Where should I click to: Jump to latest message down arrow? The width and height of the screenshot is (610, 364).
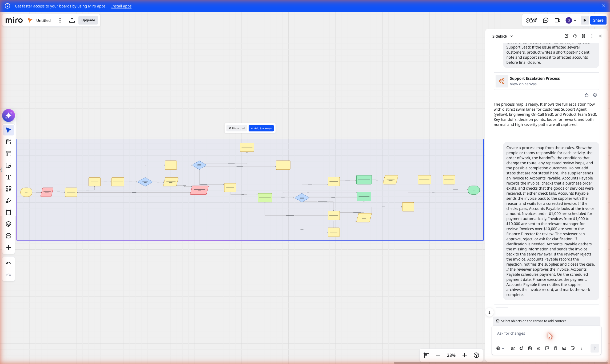click(x=489, y=312)
